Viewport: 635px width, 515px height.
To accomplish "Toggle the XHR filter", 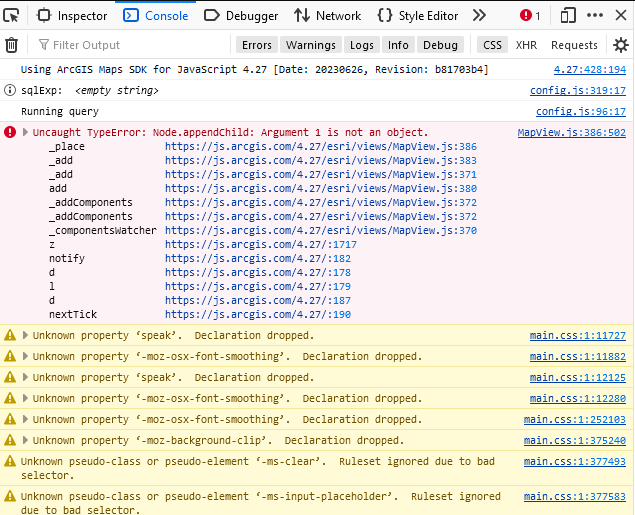I will point(526,45).
